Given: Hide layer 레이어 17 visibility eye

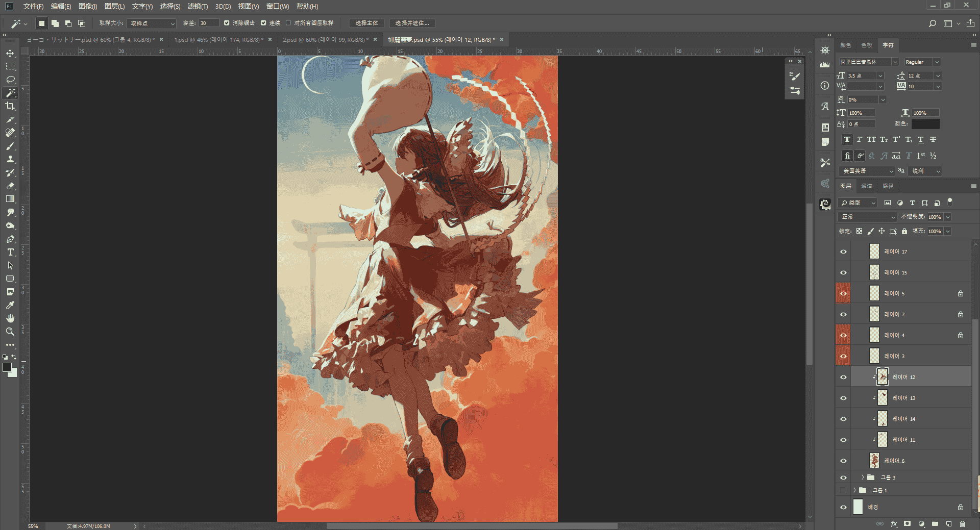Looking at the screenshot, I should [843, 251].
